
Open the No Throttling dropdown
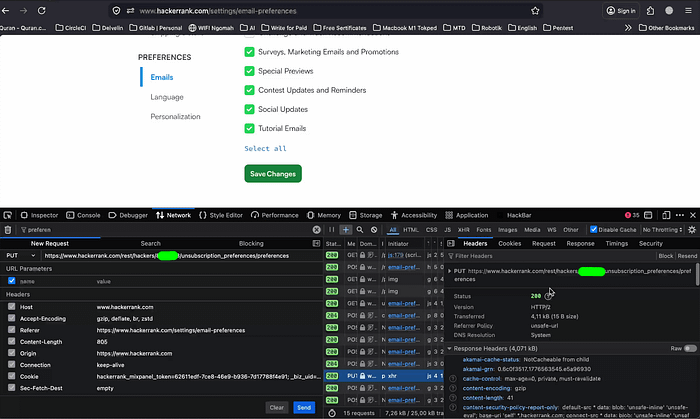click(x=662, y=230)
